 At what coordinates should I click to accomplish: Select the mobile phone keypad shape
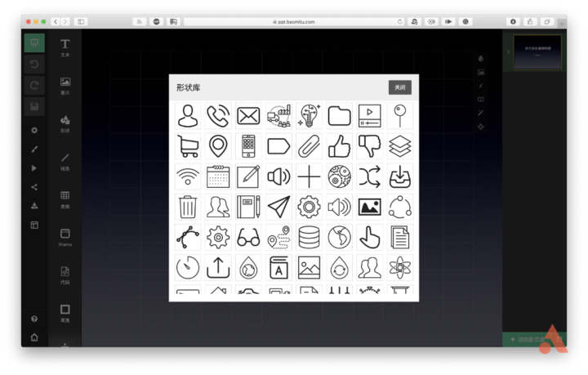[248, 146]
